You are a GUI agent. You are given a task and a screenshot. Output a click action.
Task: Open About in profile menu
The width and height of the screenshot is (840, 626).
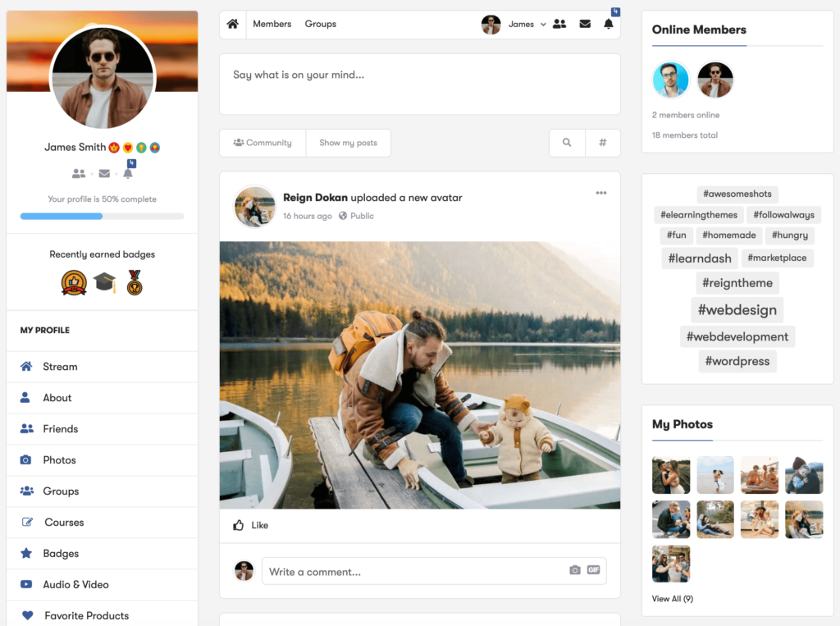click(103, 398)
